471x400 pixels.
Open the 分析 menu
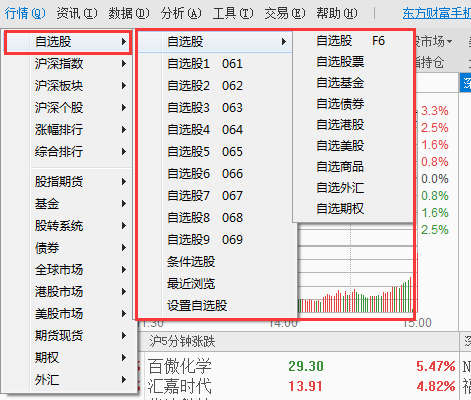point(181,14)
